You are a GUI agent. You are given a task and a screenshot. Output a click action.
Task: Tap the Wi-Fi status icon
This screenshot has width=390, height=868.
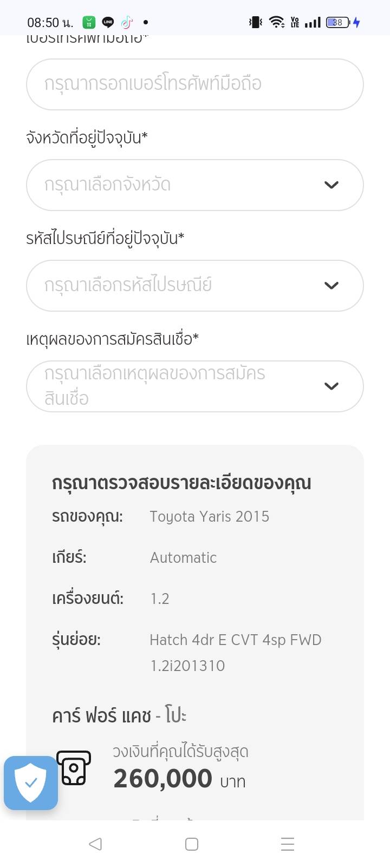coord(277,22)
